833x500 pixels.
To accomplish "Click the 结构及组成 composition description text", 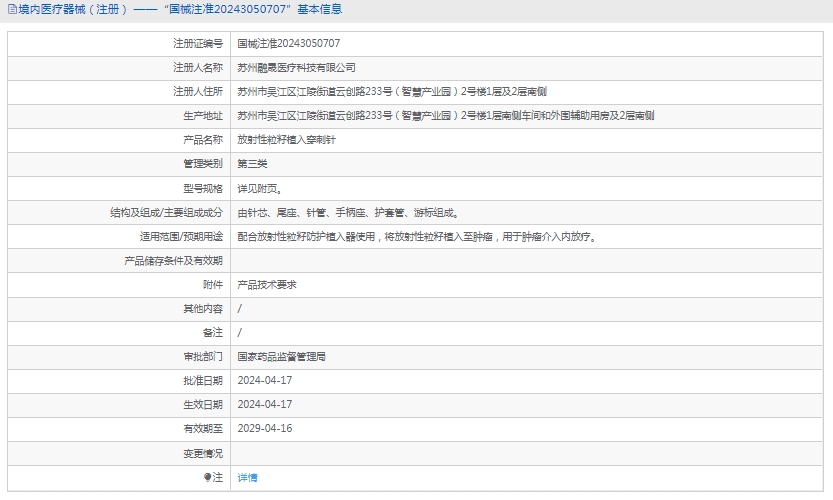I will 347,212.
